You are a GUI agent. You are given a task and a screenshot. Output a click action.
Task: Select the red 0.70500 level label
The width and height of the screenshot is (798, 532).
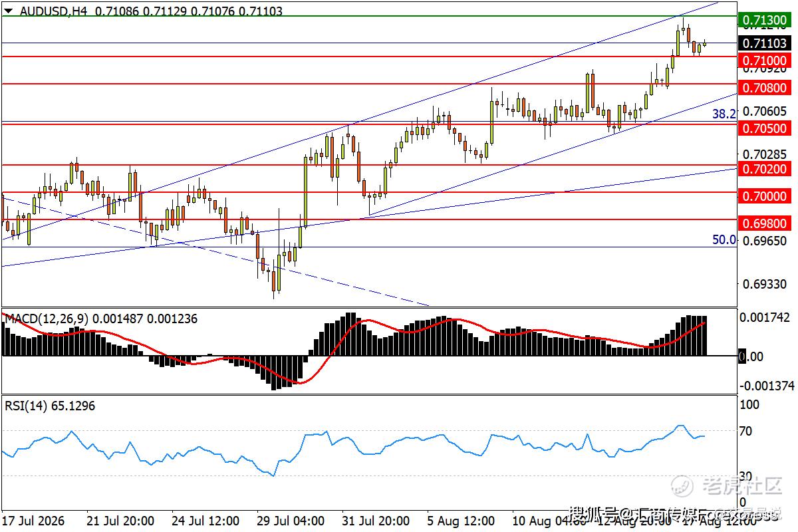coord(765,128)
